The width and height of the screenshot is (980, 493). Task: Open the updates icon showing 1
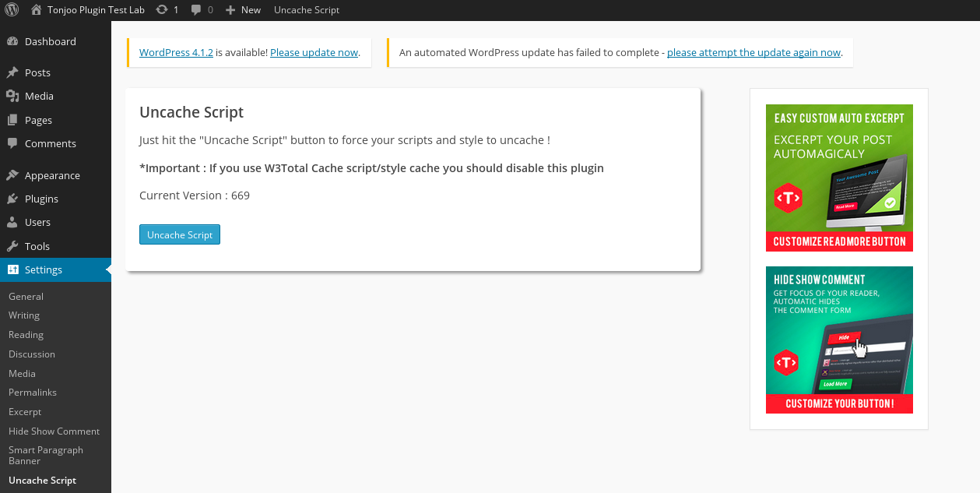point(162,10)
